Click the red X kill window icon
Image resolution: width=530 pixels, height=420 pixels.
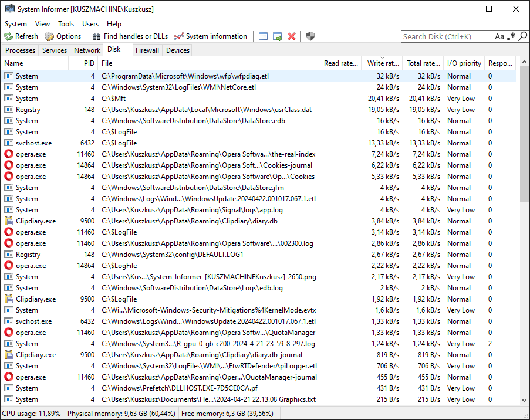tap(292, 36)
